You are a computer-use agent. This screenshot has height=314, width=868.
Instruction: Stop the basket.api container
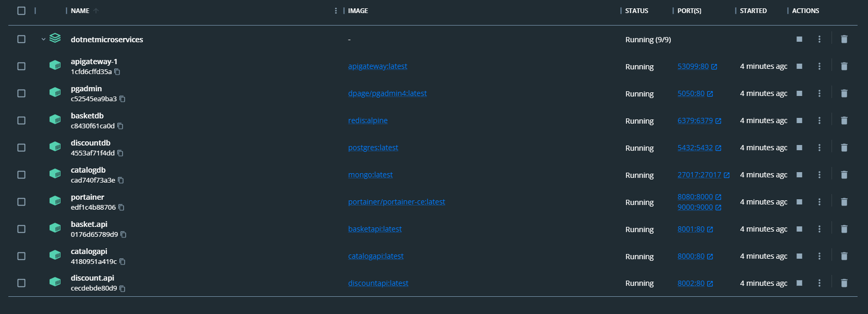click(x=799, y=229)
